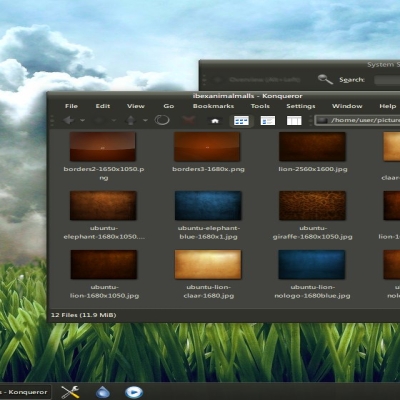The height and width of the screenshot is (400, 400).
Task: Select the Columns view mode button
Action: click(294, 121)
